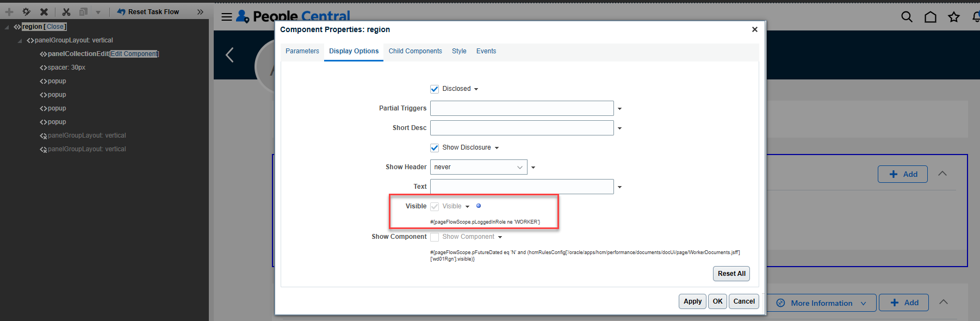Open the More Information dropdown button
Viewport: 980px width, 321px height.
pyautogui.click(x=822, y=303)
